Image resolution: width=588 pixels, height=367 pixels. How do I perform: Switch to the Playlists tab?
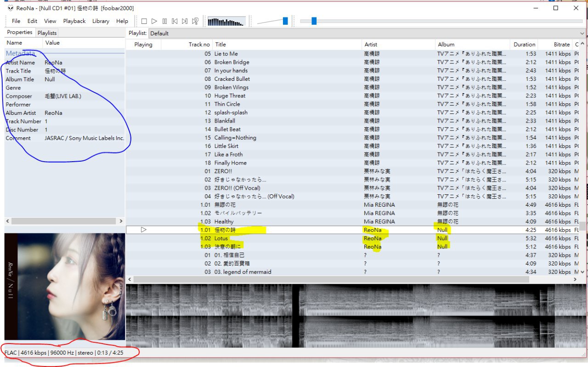pyautogui.click(x=47, y=33)
